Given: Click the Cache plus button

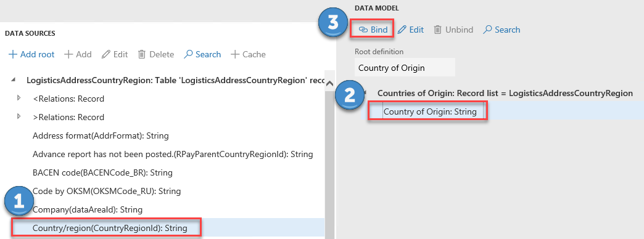Looking at the screenshot, I should pos(248,54).
